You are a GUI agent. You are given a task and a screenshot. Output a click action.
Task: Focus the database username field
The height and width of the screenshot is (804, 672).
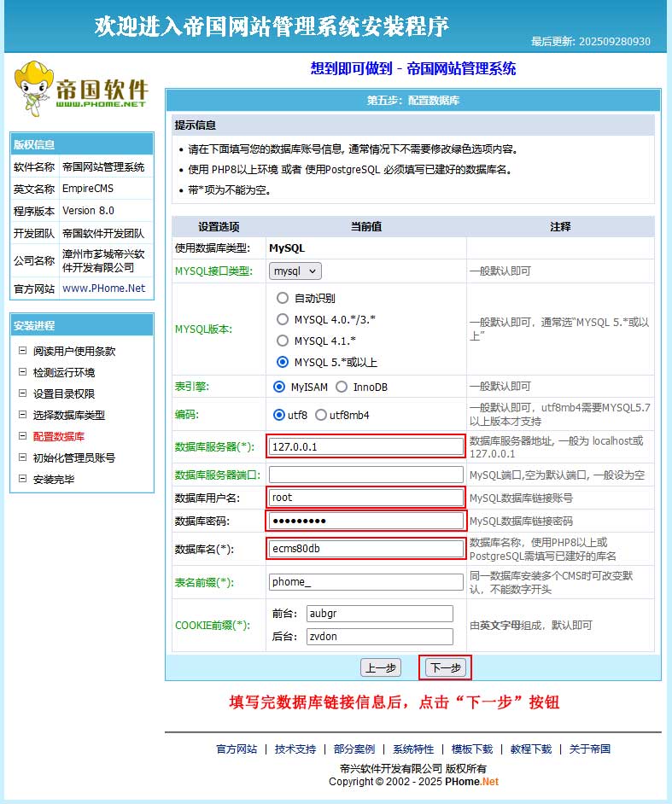coord(366,498)
